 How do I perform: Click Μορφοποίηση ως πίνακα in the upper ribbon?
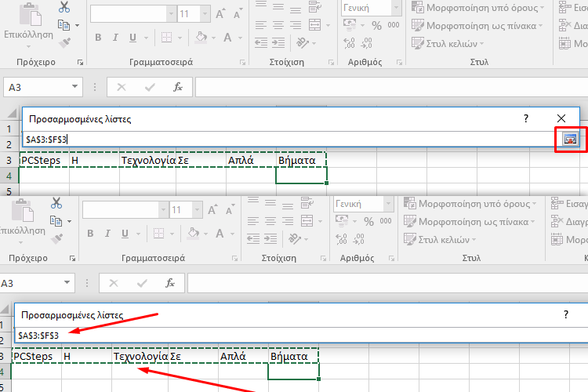(x=479, y=25)
